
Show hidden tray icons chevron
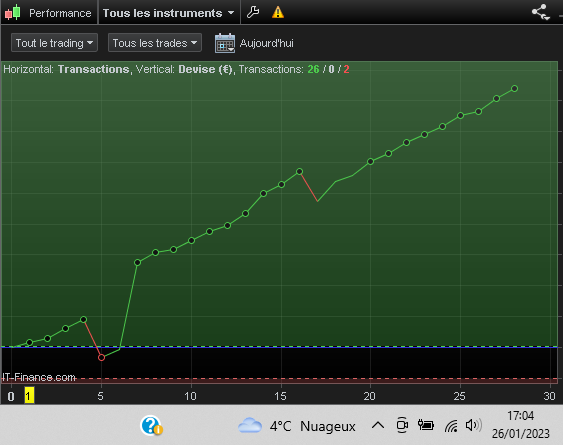[x=378, y=426]
